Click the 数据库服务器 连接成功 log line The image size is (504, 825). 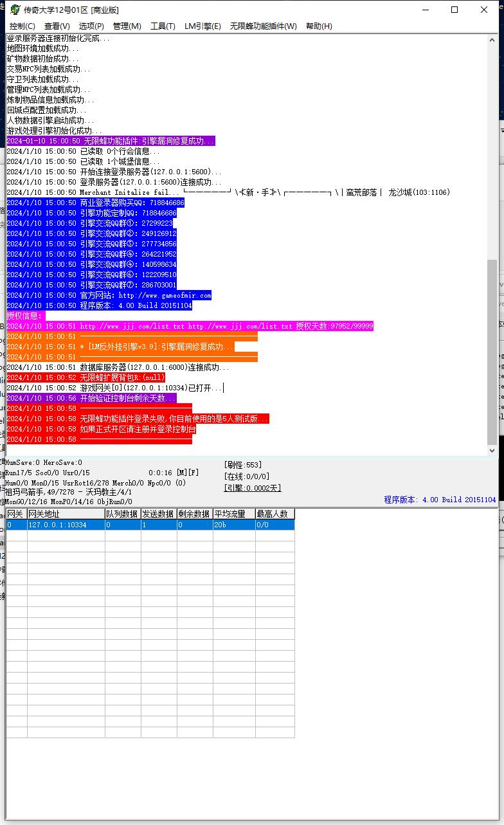[118, 367]
